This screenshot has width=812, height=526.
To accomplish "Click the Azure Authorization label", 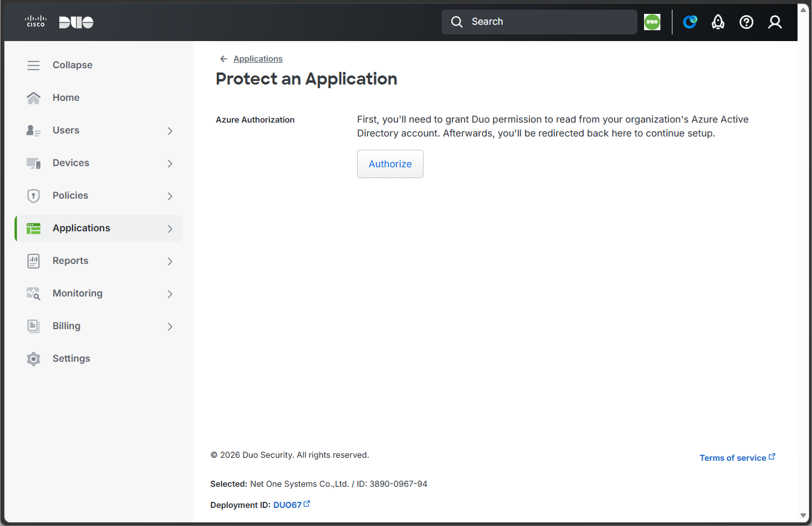I will 255,120.
